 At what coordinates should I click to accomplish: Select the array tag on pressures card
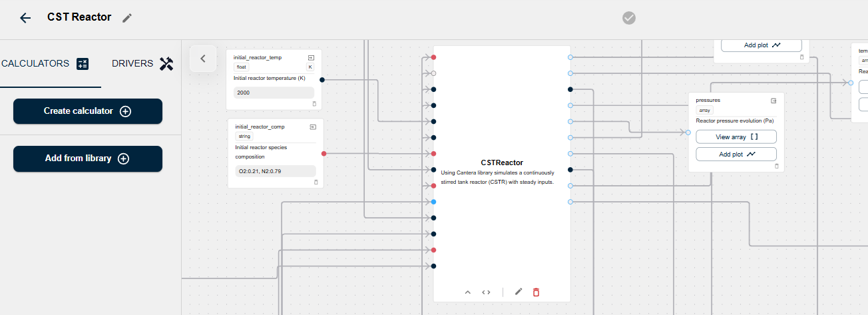pyautogui.click(x=705, y=111)
